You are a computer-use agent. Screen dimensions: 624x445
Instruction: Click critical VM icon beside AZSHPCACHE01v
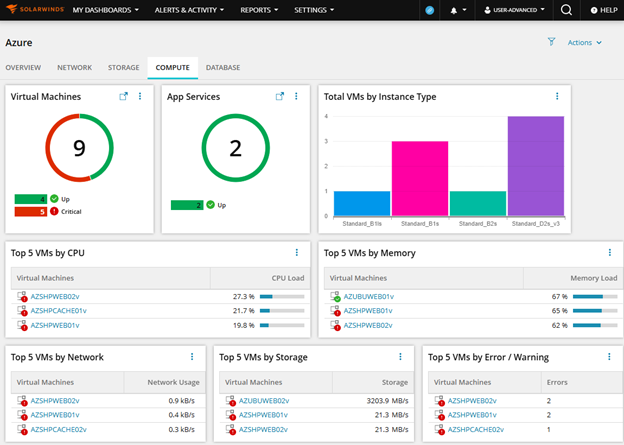(22, 311)
